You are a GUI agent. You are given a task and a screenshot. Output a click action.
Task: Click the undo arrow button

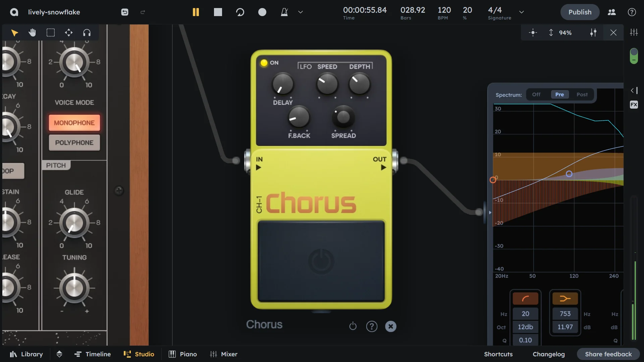124,12
